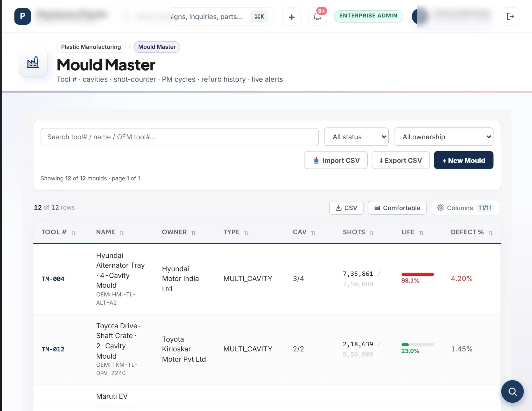This screenshot has height=411, width=532.
Task: Click the Enterprise Admin badge
Action: [x=368, y=16]
